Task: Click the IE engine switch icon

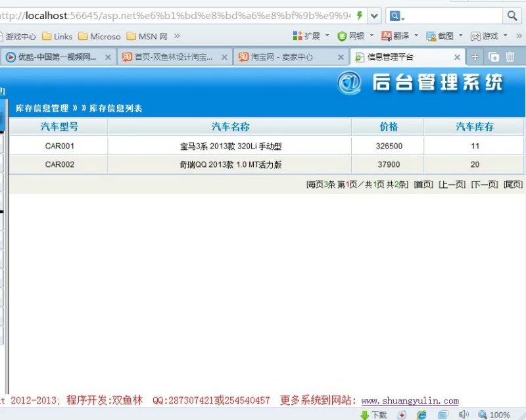Action: click(x=421, y=415)
